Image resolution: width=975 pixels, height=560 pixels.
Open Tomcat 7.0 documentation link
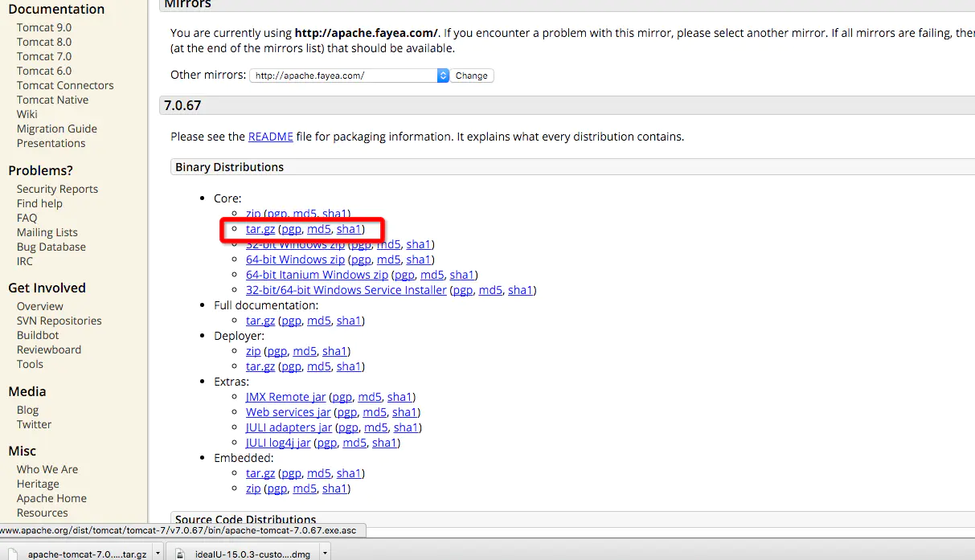tap(44, 56)
